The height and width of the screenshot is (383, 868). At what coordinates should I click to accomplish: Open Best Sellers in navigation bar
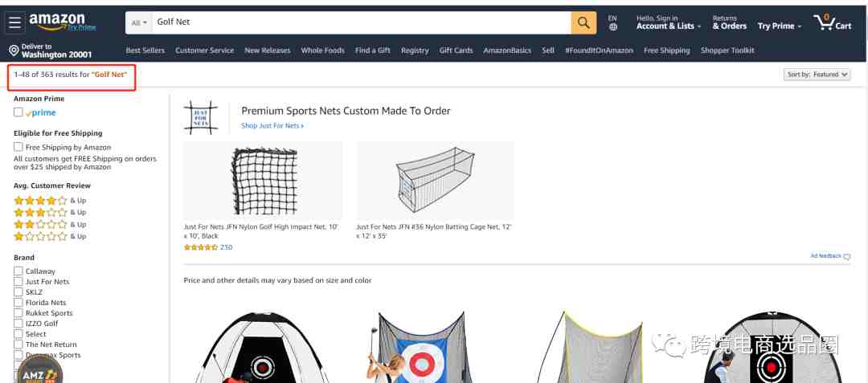(145, 51)
